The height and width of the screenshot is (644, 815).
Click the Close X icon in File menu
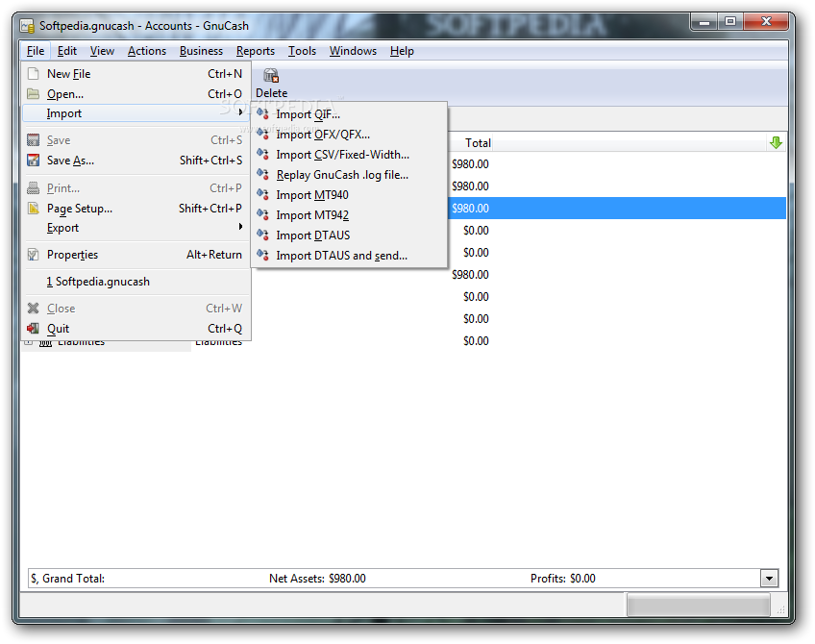[34, 309]
